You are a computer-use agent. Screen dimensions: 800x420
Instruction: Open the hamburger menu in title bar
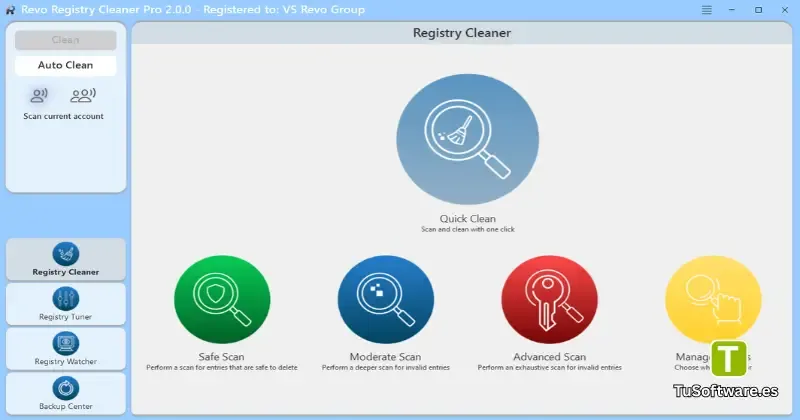click(707, 10)
